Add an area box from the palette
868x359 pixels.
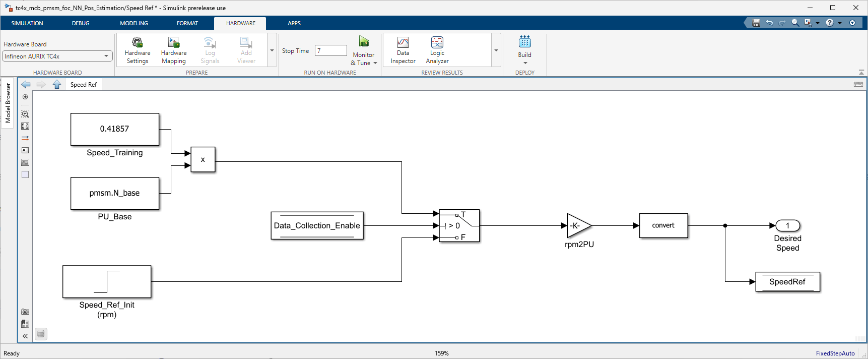pos(25,174)
